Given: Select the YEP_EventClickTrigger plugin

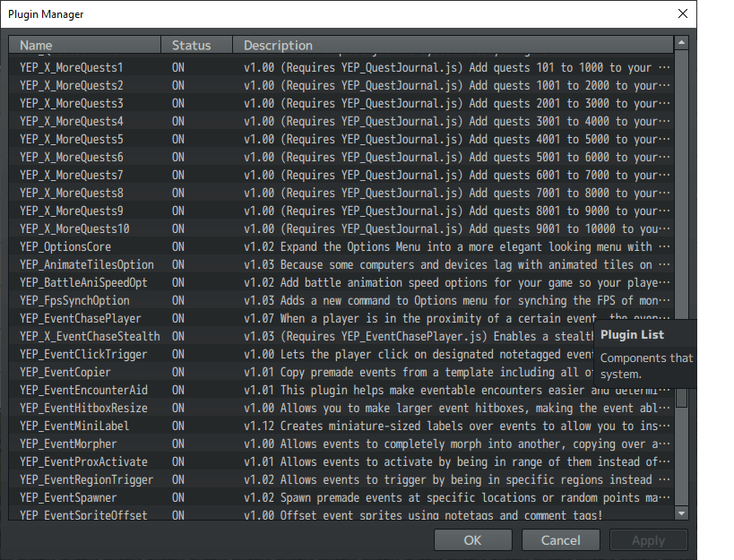Looking at the screenshot, I should pos(301,354).
